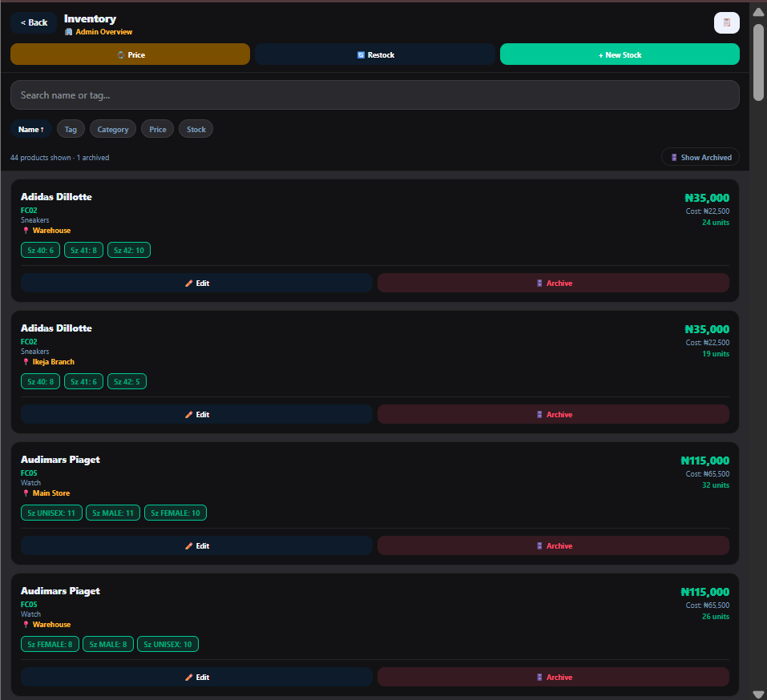Click the 24 units stock count
767x700 pixels.
click(x=716, y=223)
